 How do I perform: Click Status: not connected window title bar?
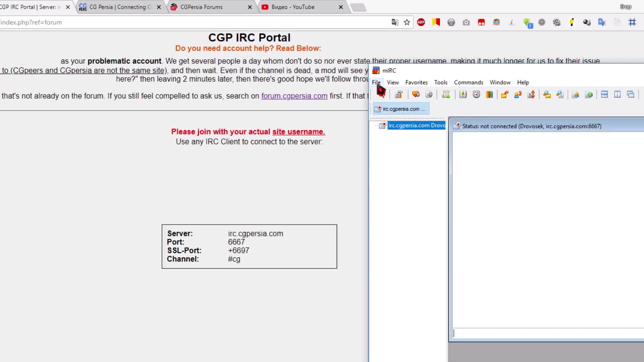point(547,126)
